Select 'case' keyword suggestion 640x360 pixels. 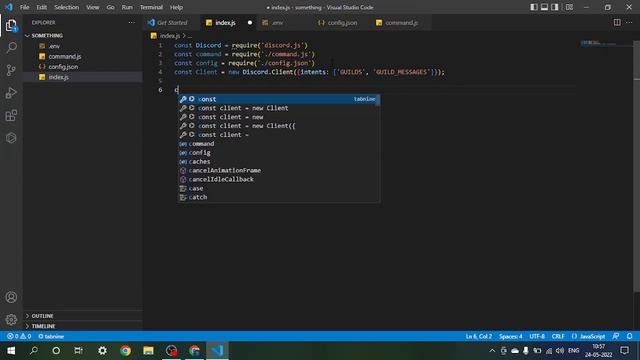pos(279,188)
